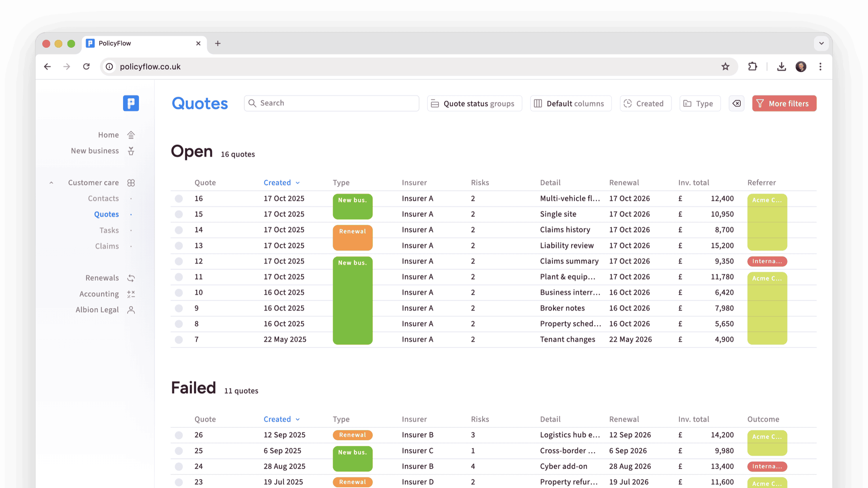Viewport: 868px width, 488px height.
Task: Click the funnel icon on More filters
Action: click(x=760, y=103)
